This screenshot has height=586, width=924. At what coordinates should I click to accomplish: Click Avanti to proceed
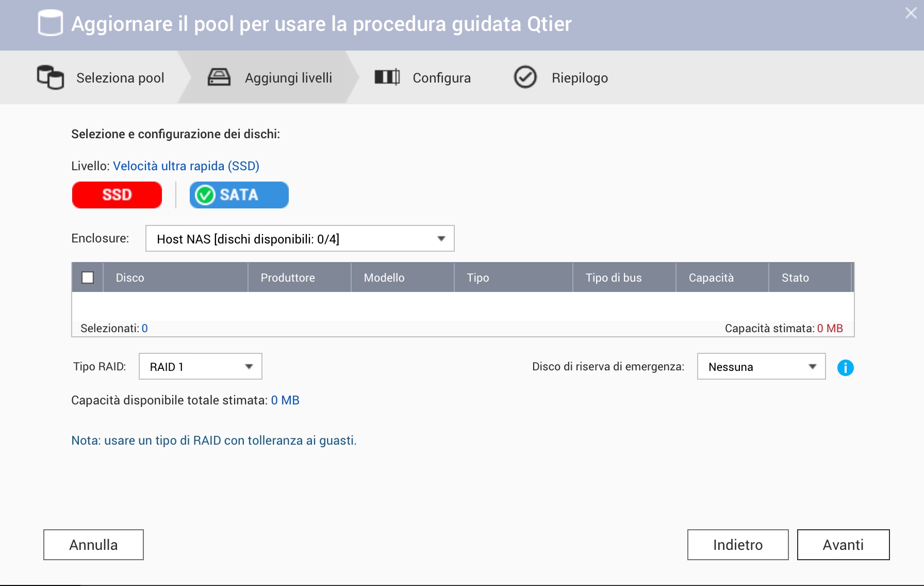[x=843, y=545]
